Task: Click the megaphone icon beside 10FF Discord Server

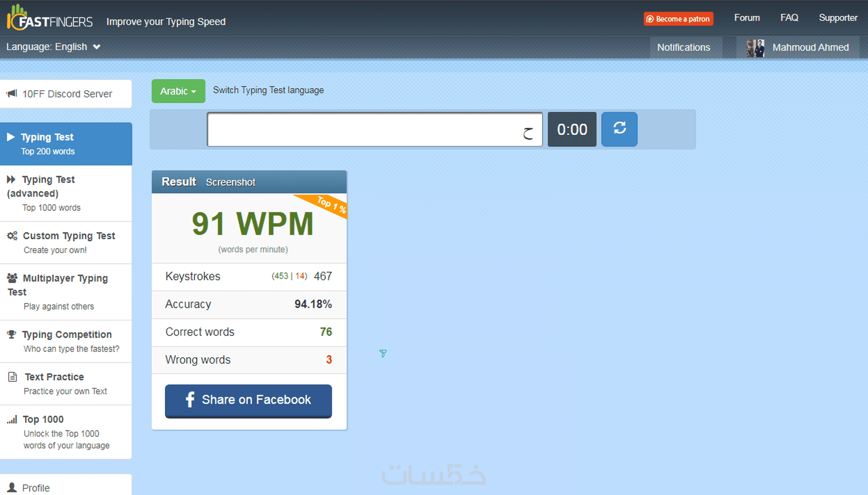Action: pos(12,93)
